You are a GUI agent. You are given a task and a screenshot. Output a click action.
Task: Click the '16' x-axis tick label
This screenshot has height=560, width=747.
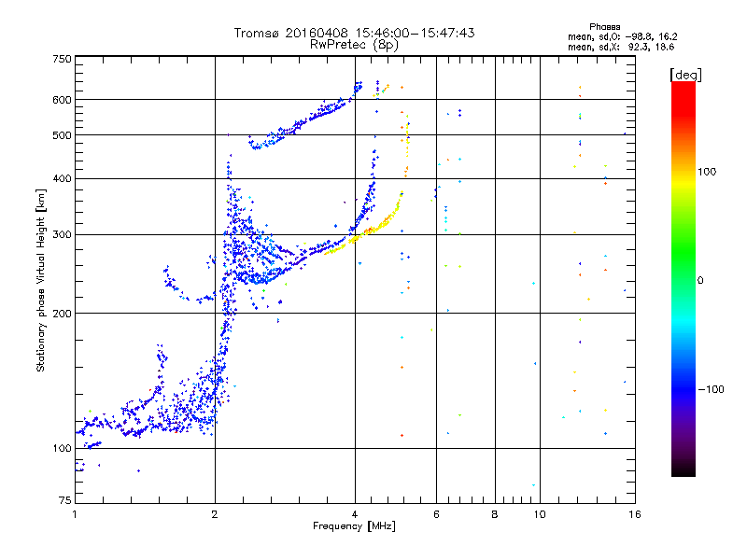pyautogui.click(x=635, y=514)
